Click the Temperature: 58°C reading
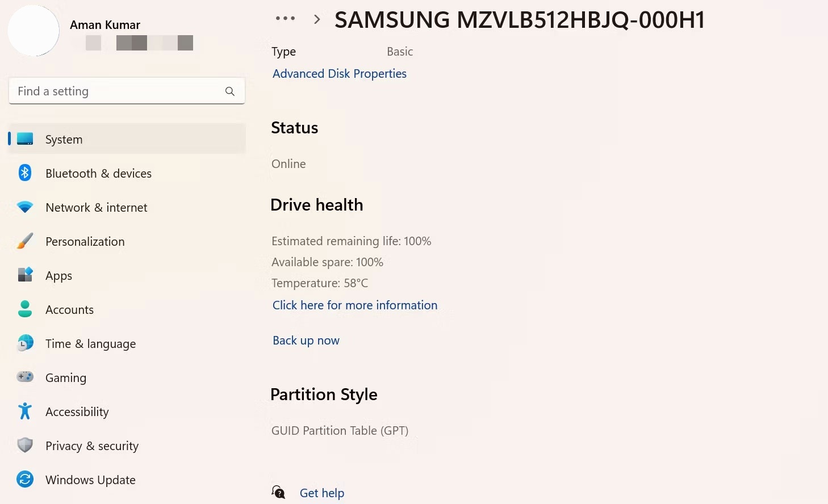Screen dimensions: 828x504 click(x=320, y=283)
